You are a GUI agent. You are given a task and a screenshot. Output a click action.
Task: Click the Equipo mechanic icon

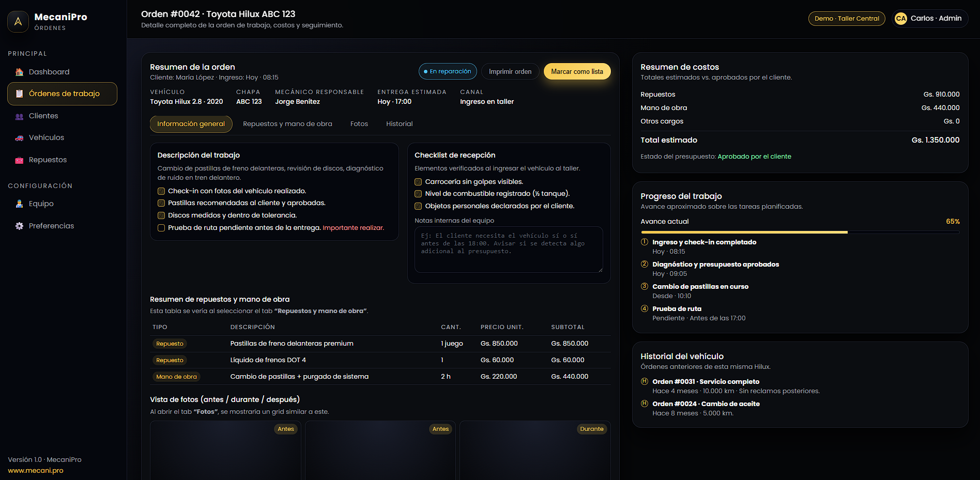click(x=19, y=204)
